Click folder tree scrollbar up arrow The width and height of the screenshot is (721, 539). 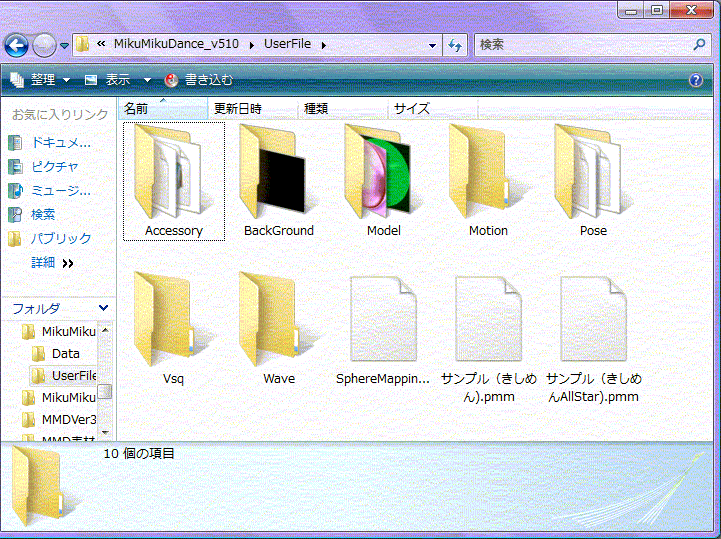pos(105,330)
